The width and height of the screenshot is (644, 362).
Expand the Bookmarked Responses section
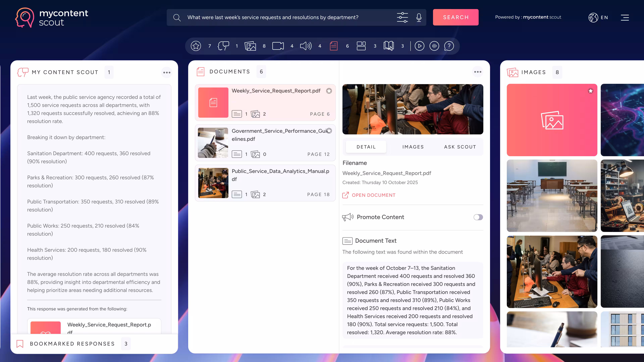(72, 344)
